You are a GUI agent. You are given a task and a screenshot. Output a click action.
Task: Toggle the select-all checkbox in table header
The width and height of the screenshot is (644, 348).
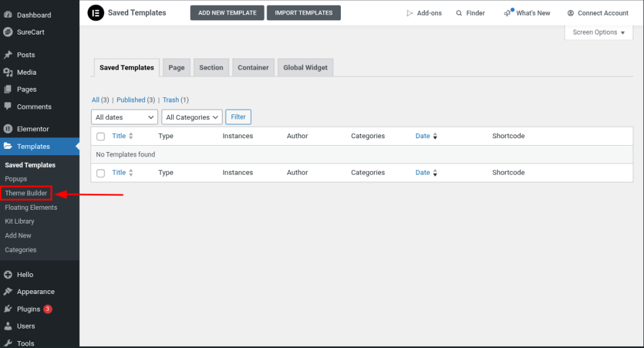pyautogui.click(x=101, y=136)
